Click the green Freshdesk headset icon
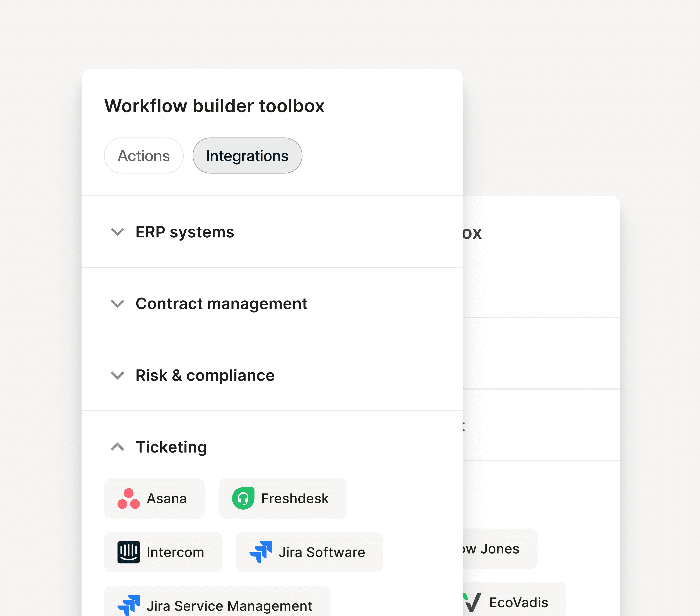The image size is (700, 616). click(x=243, y=499)
